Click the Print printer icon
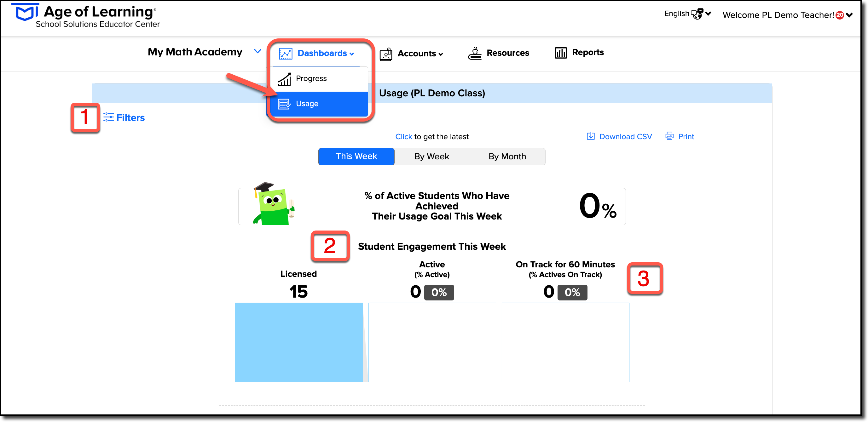 [x=669, y=136]
